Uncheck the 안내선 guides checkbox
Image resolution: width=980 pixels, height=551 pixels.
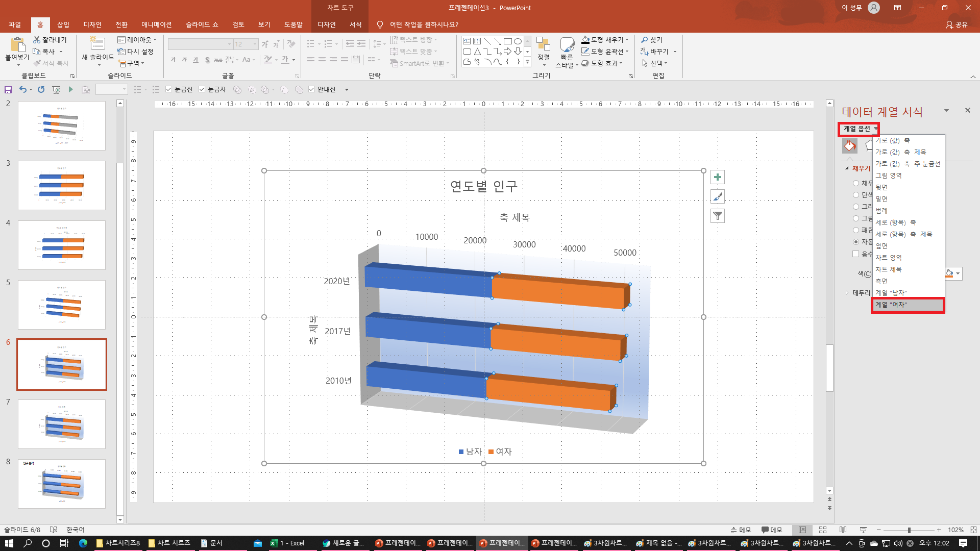(x=312, y=90)
